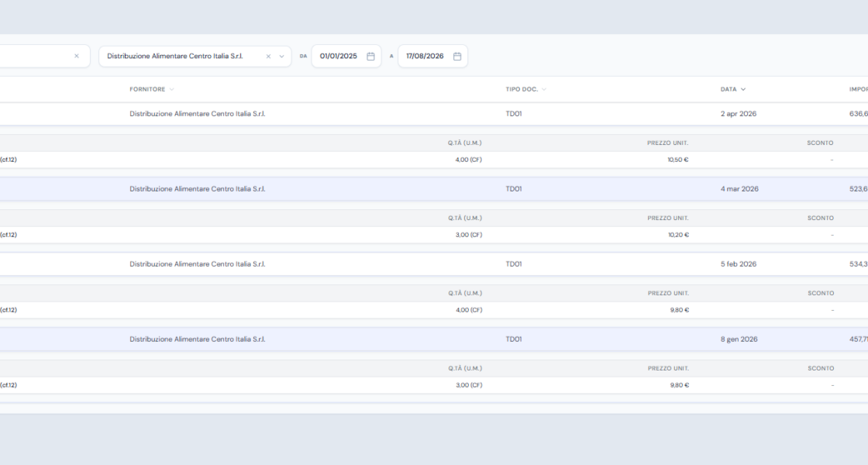The height and width of the screenshot is (465, 868).
Task: Click quantity 4,00 (CF) under 5 feb 2026
Action: click(469, 310)
